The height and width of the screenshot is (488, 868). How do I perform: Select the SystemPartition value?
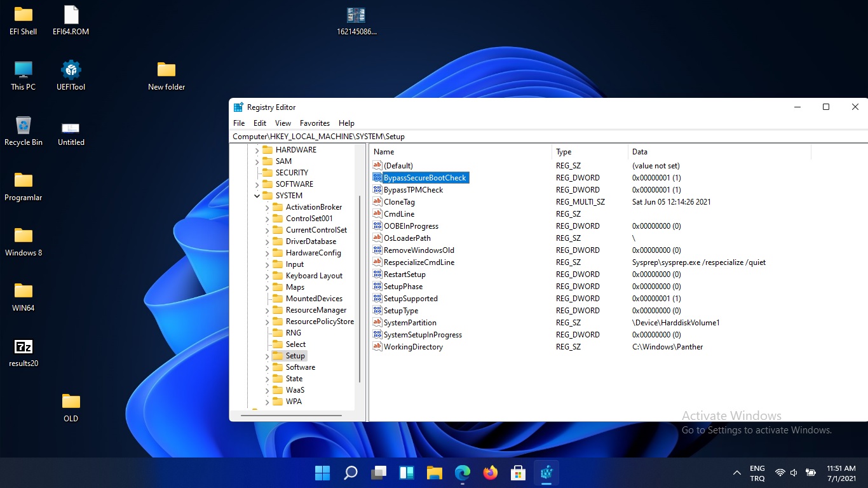click(410, 323)
